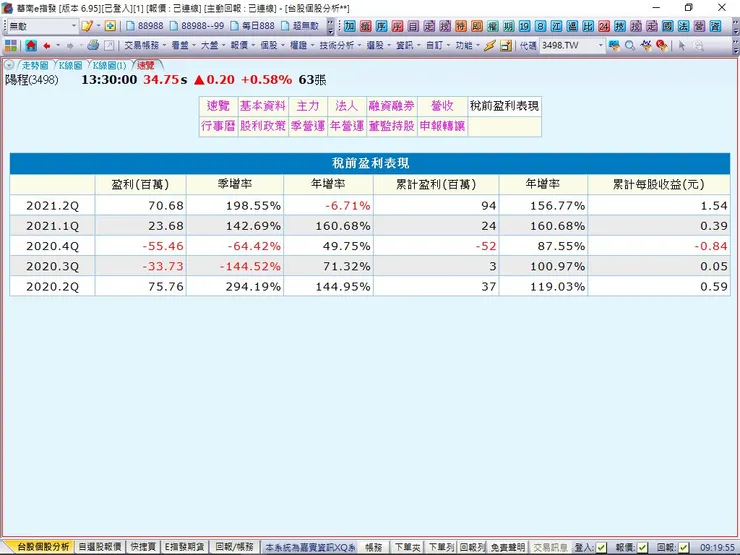Toggle the 報價 checkbox in status bar

click(642, 547)
